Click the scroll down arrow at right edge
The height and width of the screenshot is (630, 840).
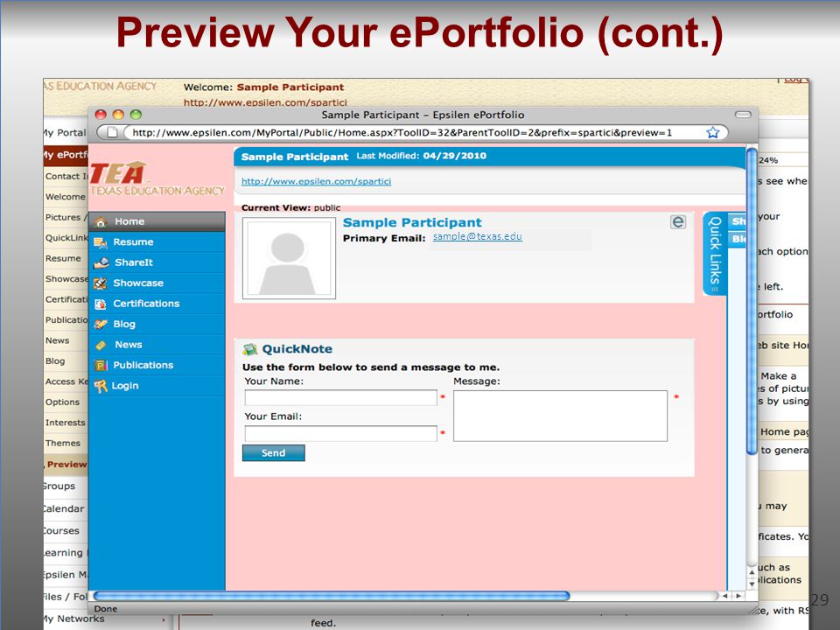click(752, 584)
